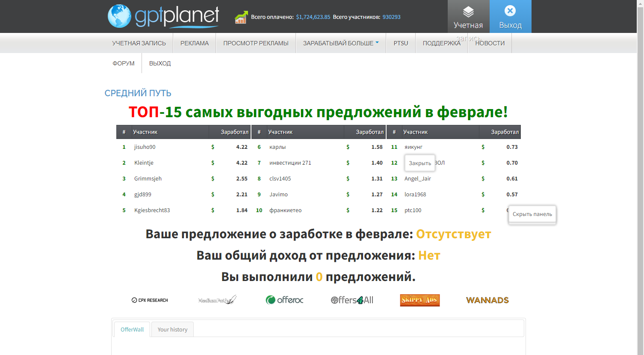Viewport: 644px width, 355px height.
Task: Open the MediumPath offerwall logo
Action: click(x=217, y=300)
